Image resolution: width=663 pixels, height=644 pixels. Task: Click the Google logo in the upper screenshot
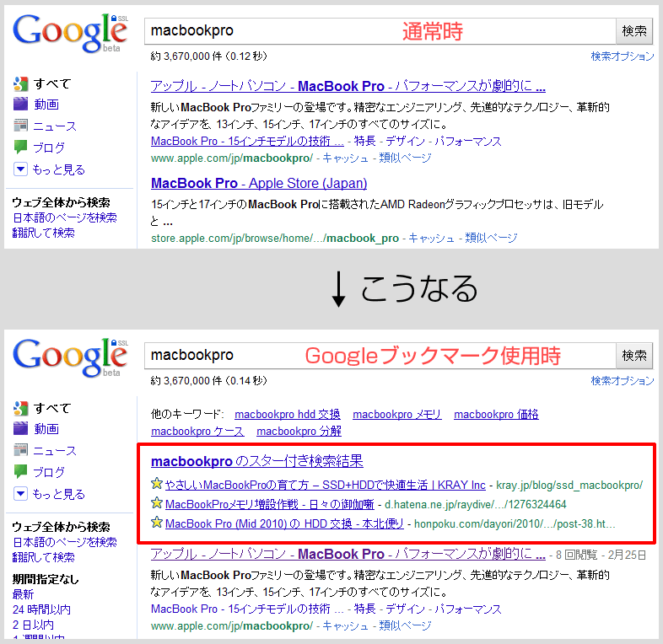(69, 32)
